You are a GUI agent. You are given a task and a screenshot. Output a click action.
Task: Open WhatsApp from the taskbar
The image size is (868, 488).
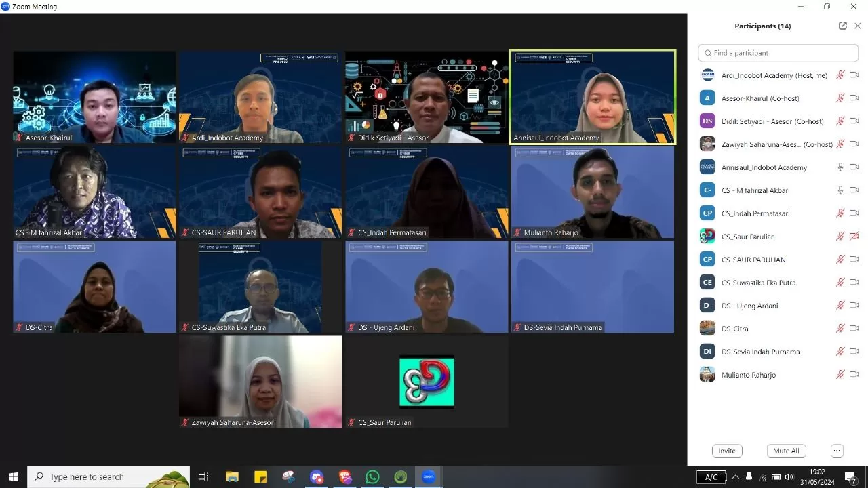[x=372, y=476]
